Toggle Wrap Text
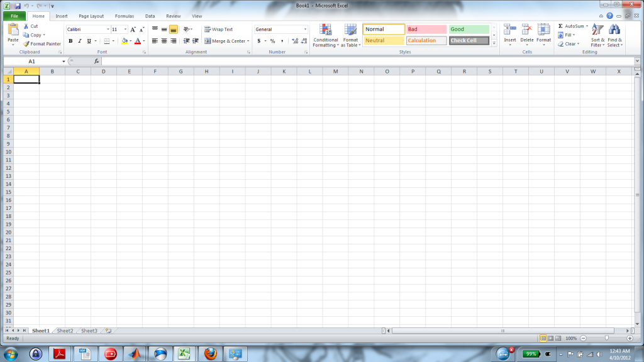644x362 pixels. pos(218,30)
